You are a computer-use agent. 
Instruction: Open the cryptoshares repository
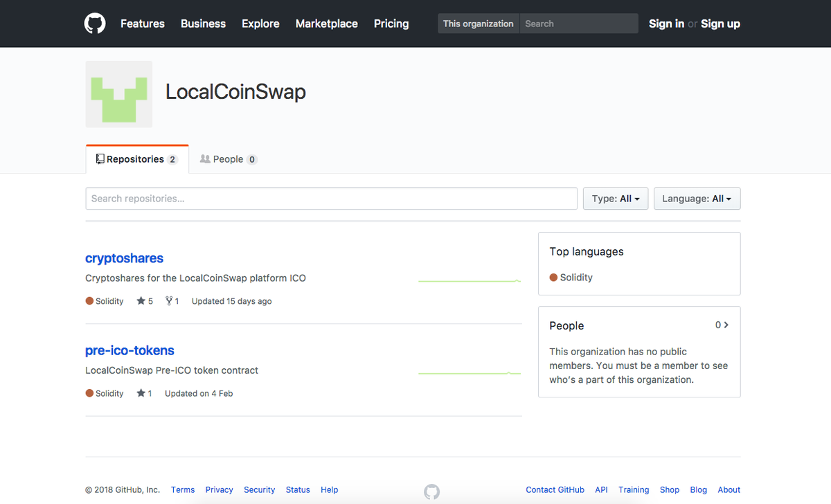[124, 258]
